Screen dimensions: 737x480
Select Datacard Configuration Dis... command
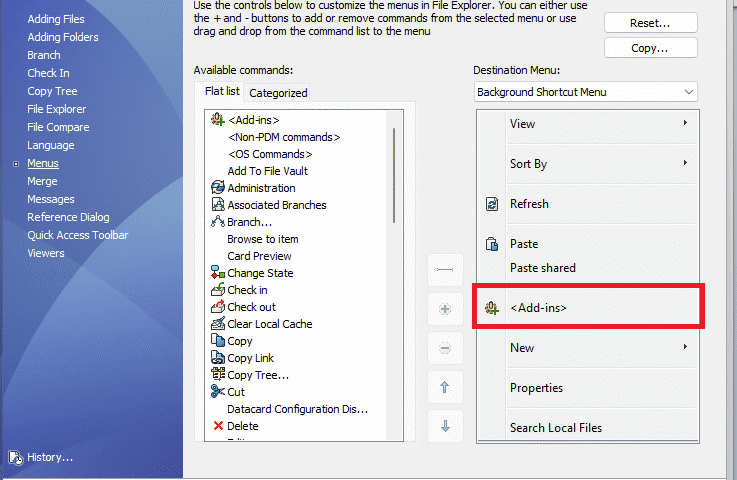click(297, 409)
